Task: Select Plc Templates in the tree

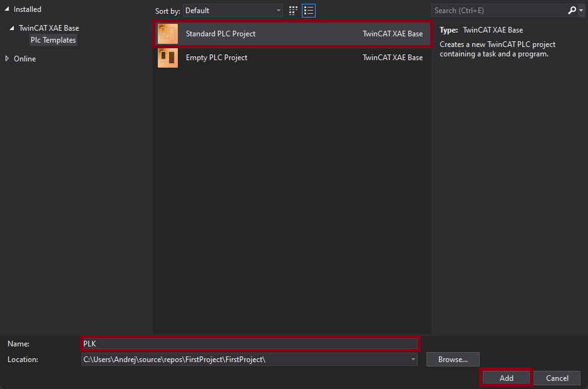Action: click(x=53, y=40)
